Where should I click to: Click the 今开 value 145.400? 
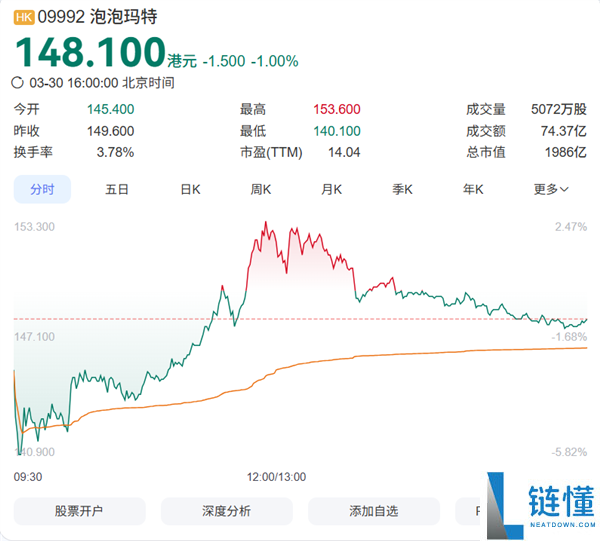point(111,109)
